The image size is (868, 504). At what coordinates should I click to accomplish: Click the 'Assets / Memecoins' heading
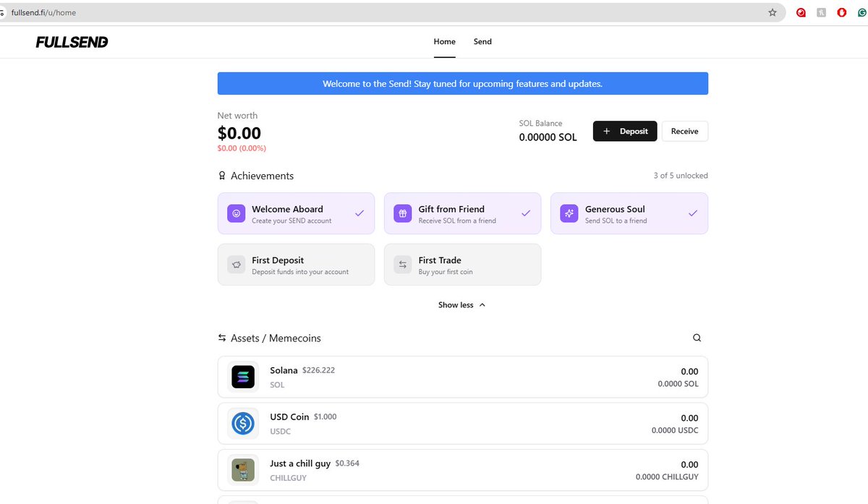pyautogui.click(x=276, y=338)
